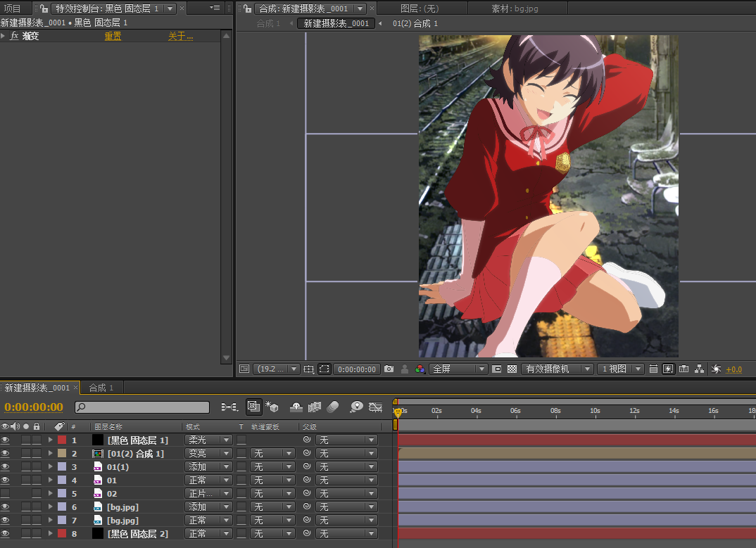Hide layer 1 黑色 固态层 1 with eye icon
Screen dimensions: 756x548
(x=6, y=440)
